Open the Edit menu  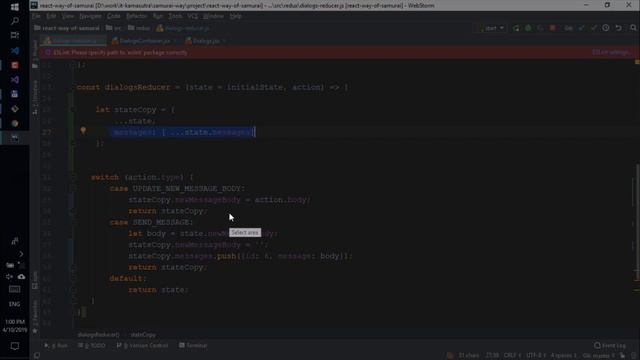tap(51, 16)
